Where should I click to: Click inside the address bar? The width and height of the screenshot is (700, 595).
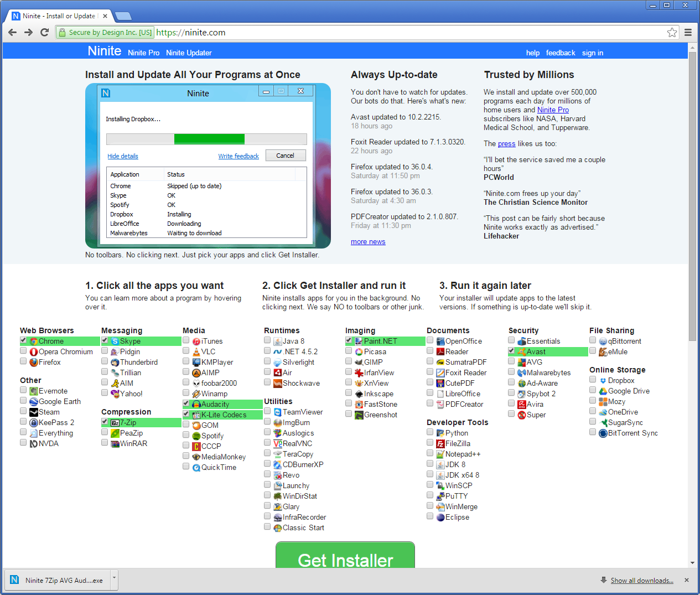[277, 32]
